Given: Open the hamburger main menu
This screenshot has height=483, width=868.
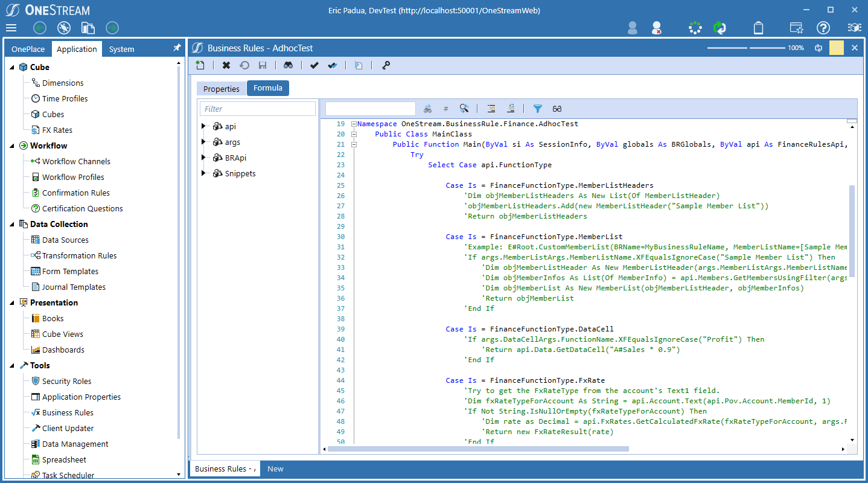Looking at the screenshot, I should (11, 28).
